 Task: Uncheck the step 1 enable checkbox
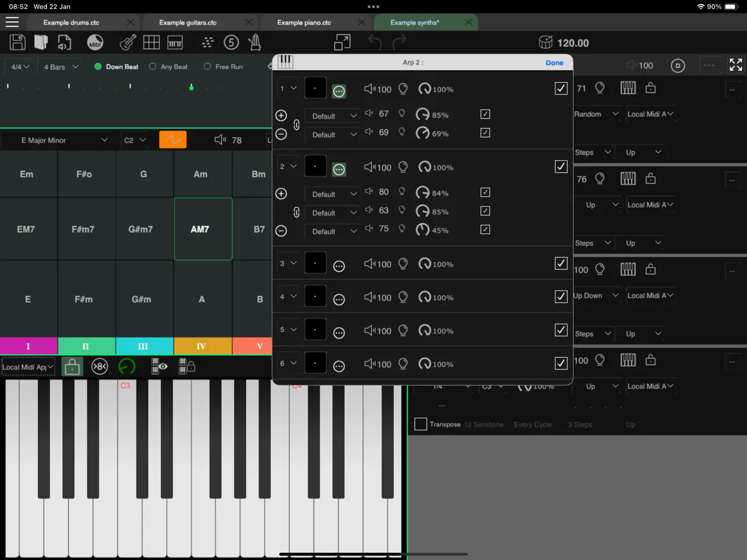[x=561, y=88]
